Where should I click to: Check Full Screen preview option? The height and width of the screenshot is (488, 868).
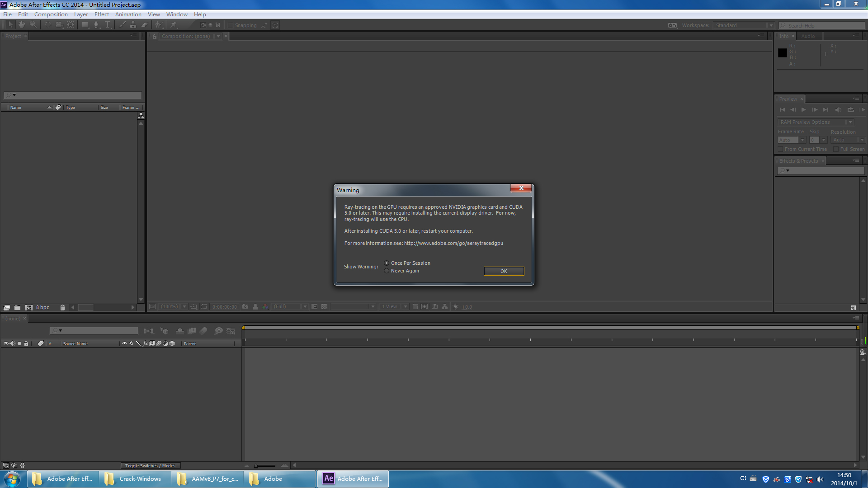click(x=836, y=149)
